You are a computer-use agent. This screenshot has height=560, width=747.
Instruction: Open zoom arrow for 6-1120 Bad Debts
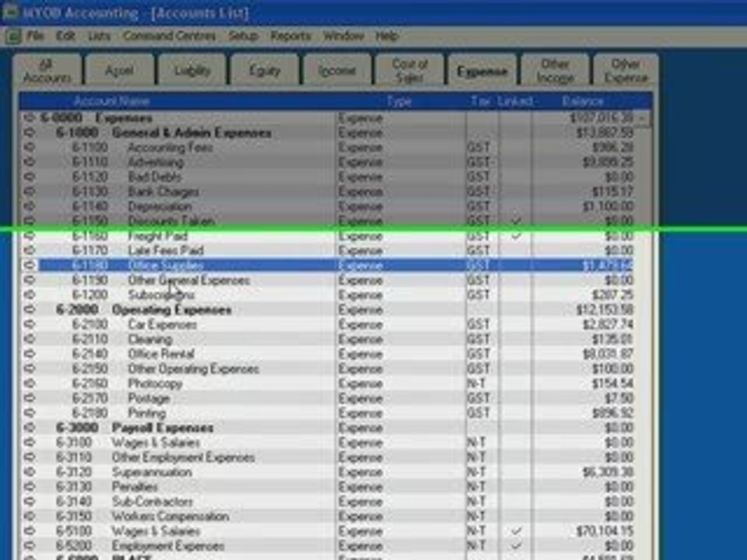tap(30, 177)
